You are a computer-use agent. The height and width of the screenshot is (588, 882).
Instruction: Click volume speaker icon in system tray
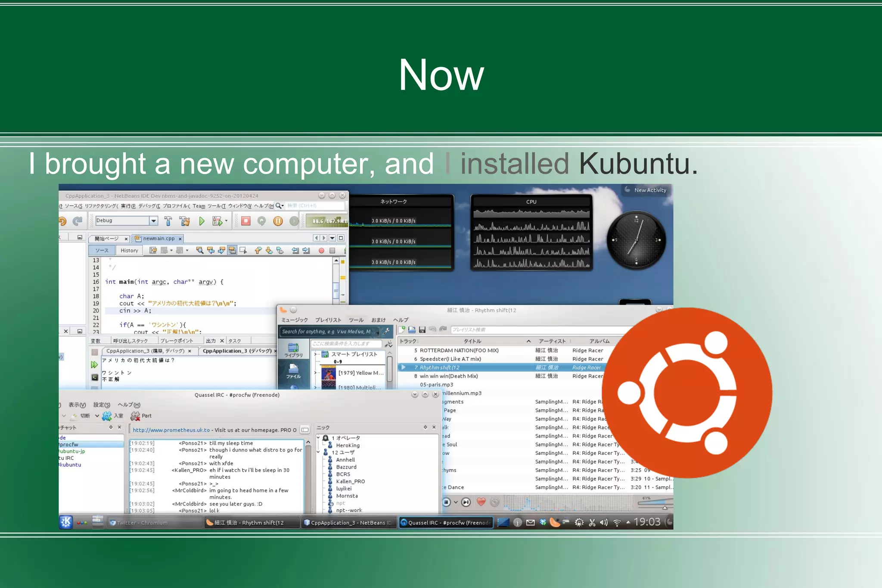604,523
